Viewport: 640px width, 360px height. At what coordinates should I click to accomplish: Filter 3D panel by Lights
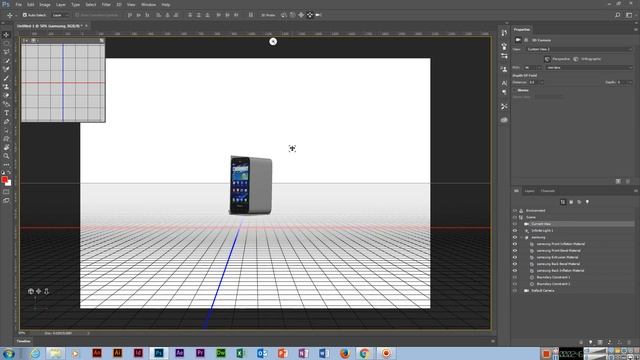pyautogui.click(x=587, y=202)
